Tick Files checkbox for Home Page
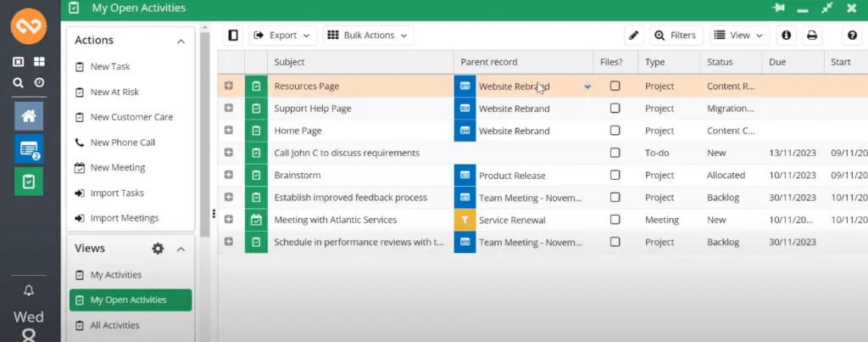 (615, 130)
